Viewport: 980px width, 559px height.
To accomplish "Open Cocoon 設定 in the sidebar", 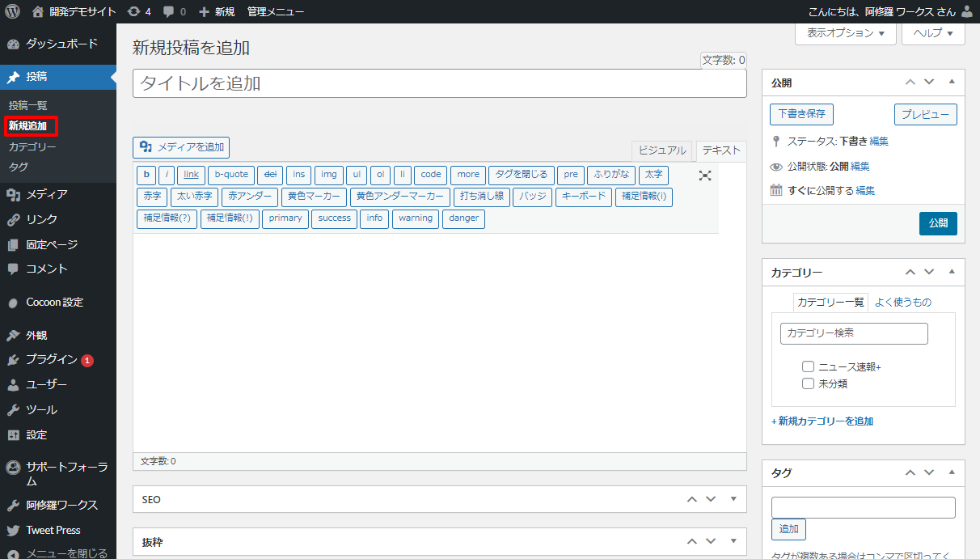I will (x=58, y=302).
